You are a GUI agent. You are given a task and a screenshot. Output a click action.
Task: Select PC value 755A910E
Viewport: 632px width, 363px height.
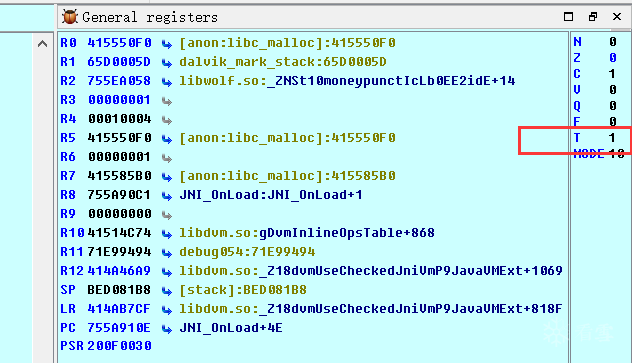tap(119, 328)
